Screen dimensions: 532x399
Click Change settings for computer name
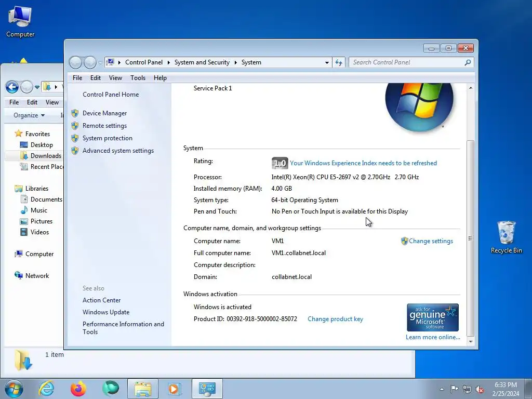[431, 241]
